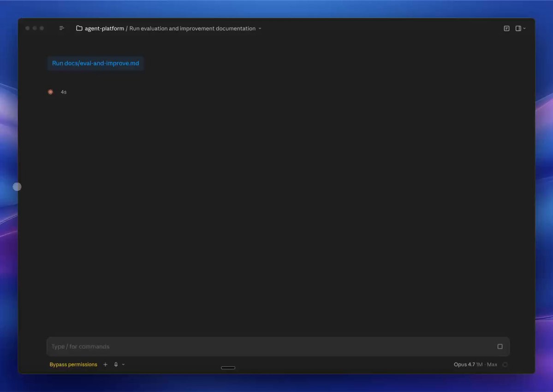Open the notes panel icon at top right
Screen dimensions: 553x392
tap(506, 29)
